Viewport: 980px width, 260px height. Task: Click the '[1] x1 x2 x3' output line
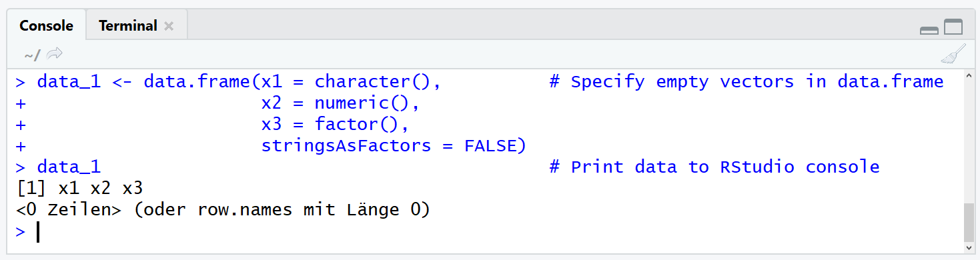[x=80, y=189]
